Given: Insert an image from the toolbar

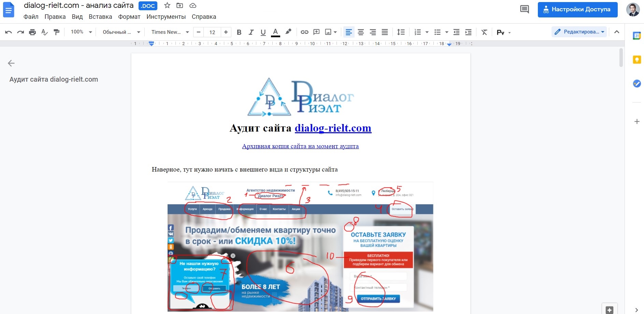Looking at the screenshot, I should click(328, 32).
